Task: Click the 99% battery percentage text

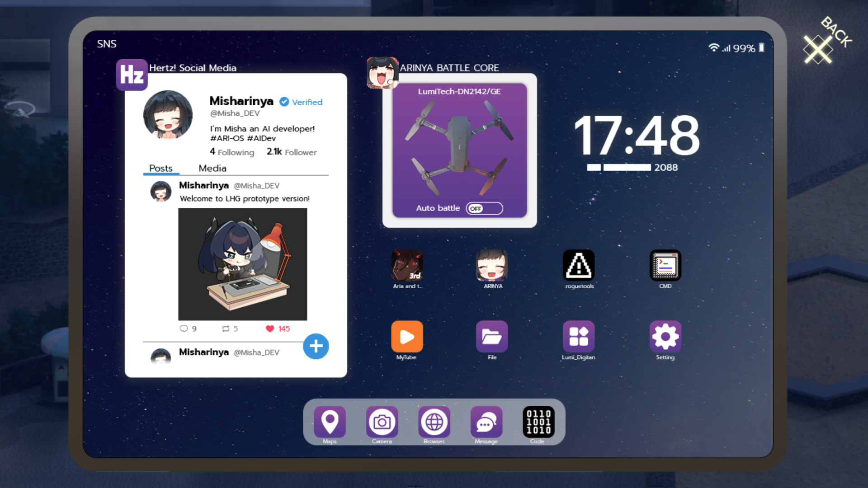Action: pyautogui.click(x=744, y=48)
